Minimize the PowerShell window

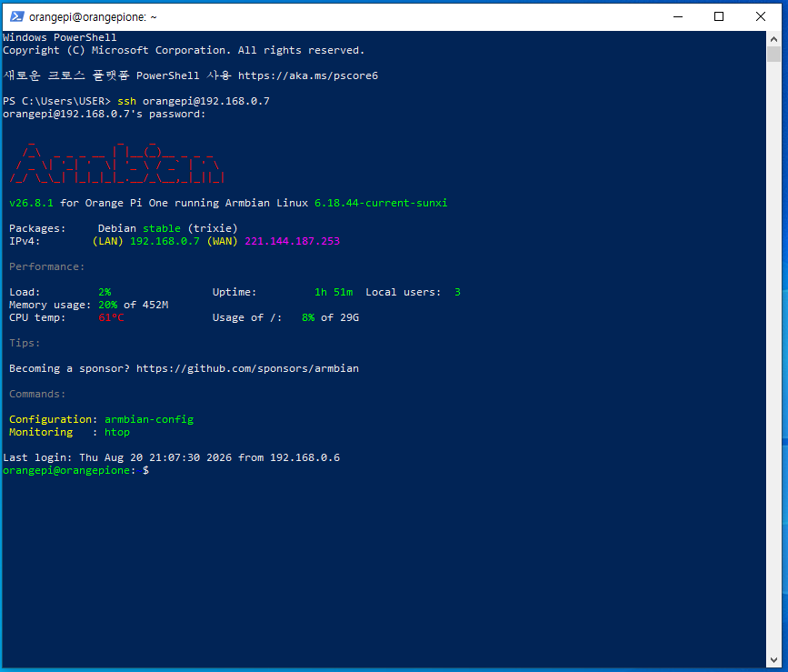click(x=678, y=16)
